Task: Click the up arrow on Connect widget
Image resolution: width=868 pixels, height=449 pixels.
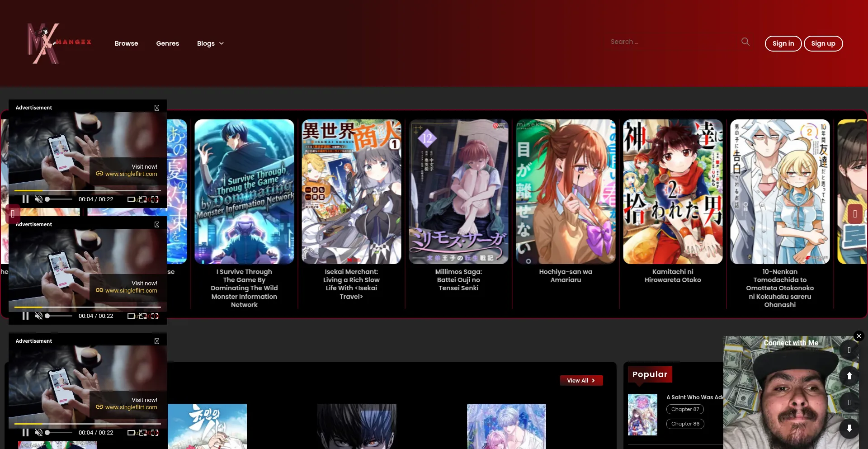Action: (849, 376)
